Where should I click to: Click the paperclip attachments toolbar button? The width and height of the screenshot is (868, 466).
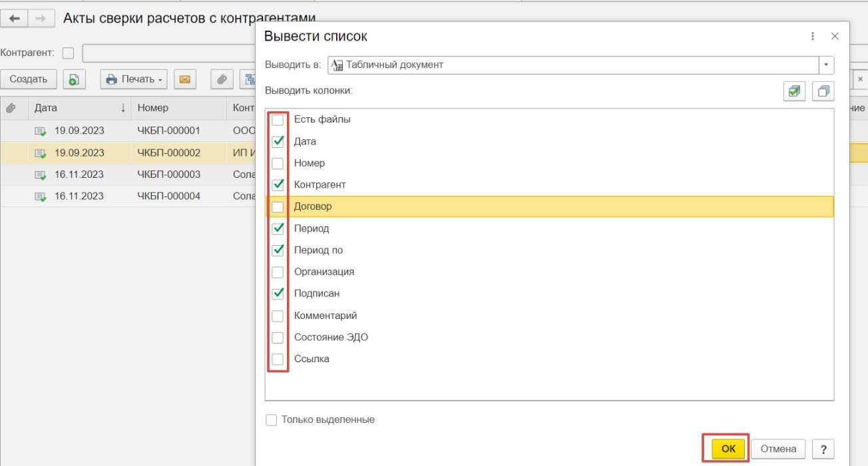pos(222,79)
